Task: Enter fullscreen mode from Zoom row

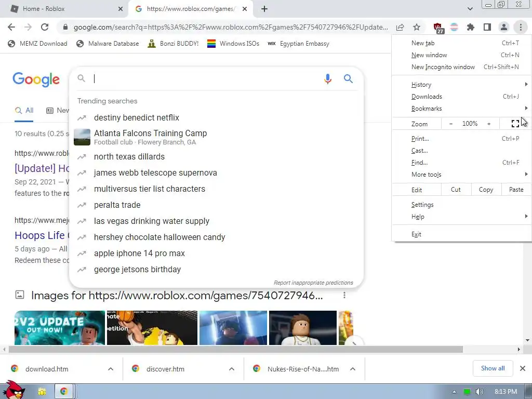Action: pyautogui.click(x=515, y=124)
